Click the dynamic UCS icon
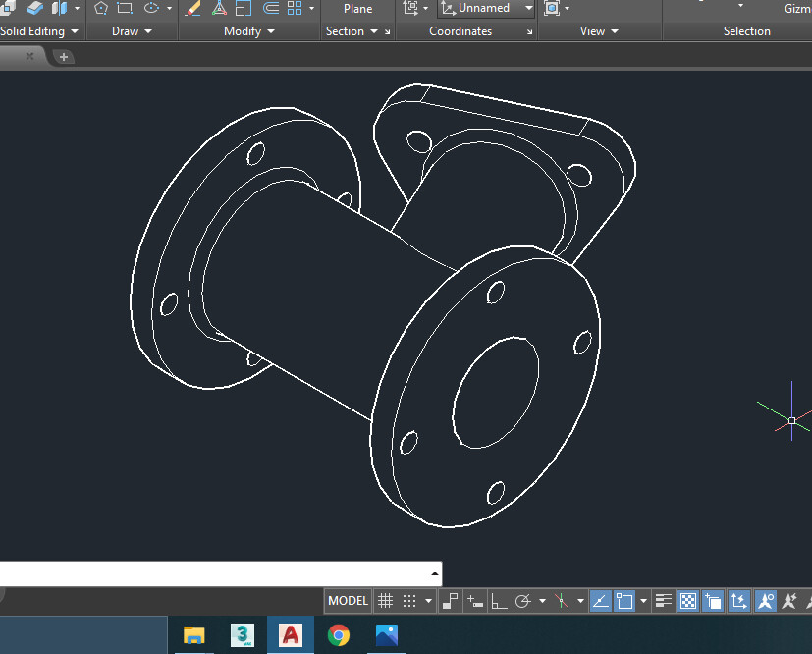The image size is (812, 654). tap(739, 601)
